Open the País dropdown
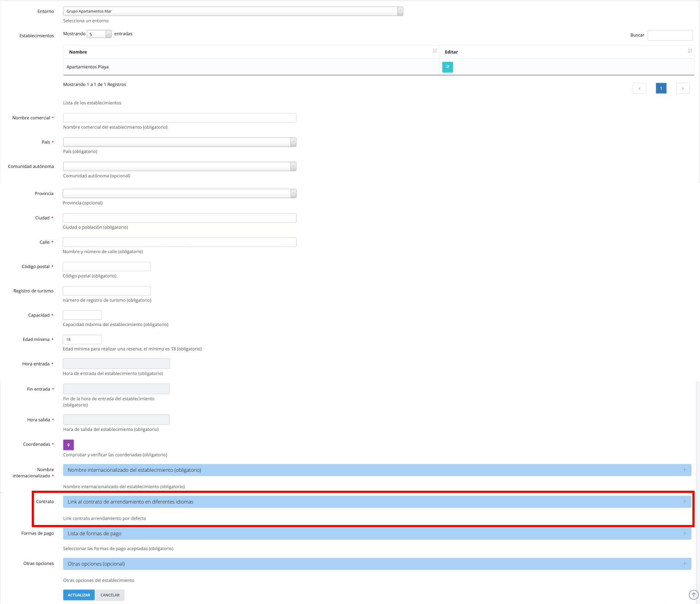Image resolution: width=700 pixels, height=604 pixels. 179,142
